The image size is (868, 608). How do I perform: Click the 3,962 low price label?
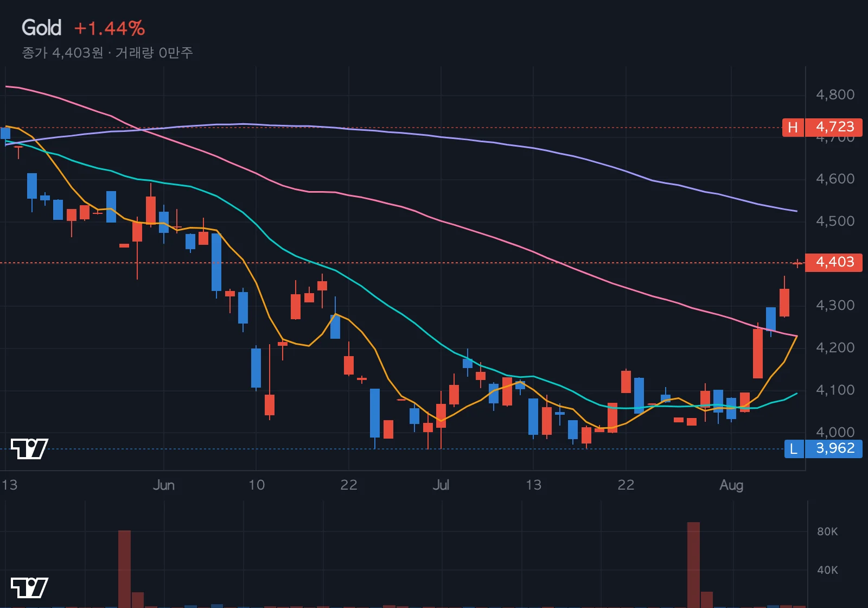pyautogui.click(x=834, y=448)
